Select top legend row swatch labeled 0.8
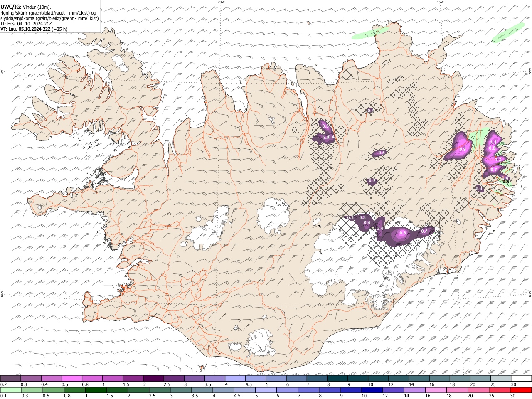This screenshot has height=399, width=532. 92,378
